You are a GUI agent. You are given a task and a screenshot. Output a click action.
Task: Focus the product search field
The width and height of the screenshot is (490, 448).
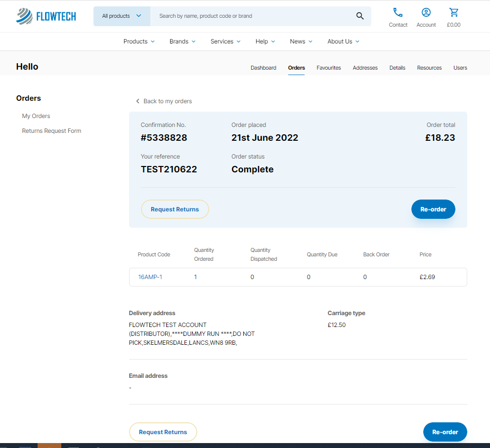(253, 16)
